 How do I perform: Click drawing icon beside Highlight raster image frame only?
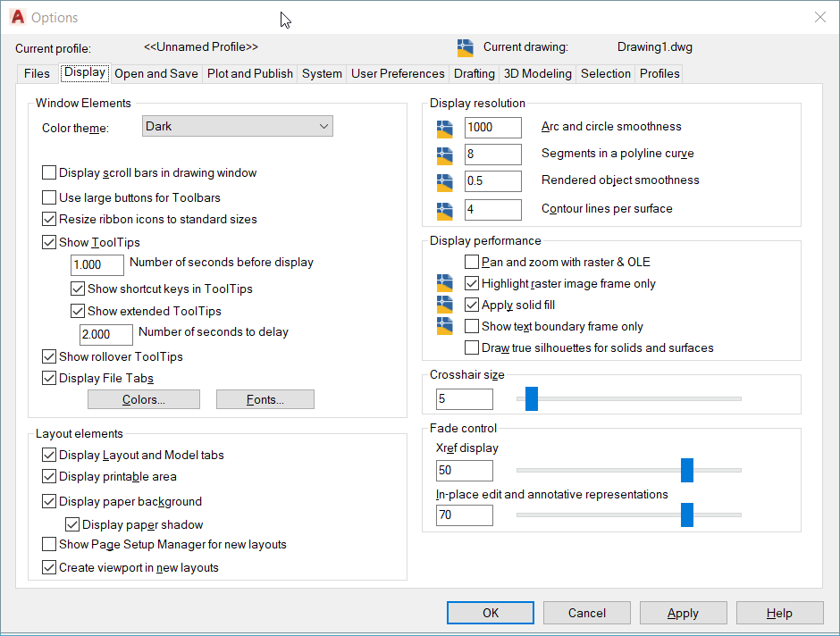[x=445, y=283]
